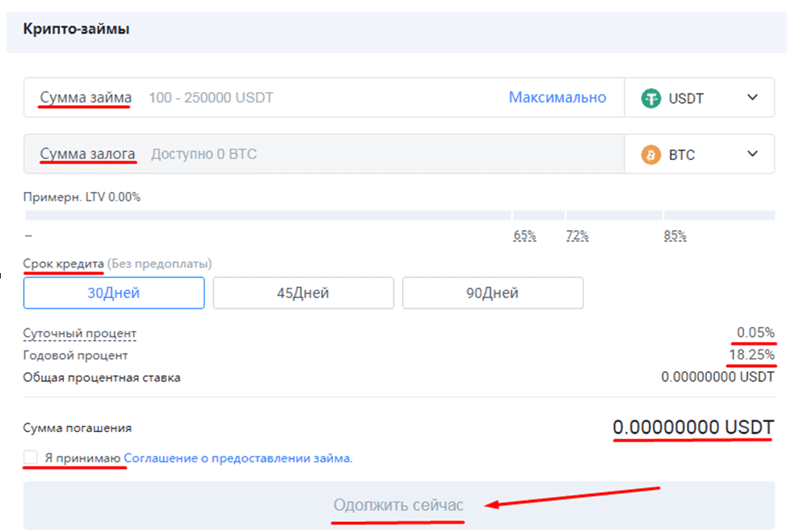Click the Крипто-займы heading
Viewport: 787px width, 532px height.
point(76,29)
